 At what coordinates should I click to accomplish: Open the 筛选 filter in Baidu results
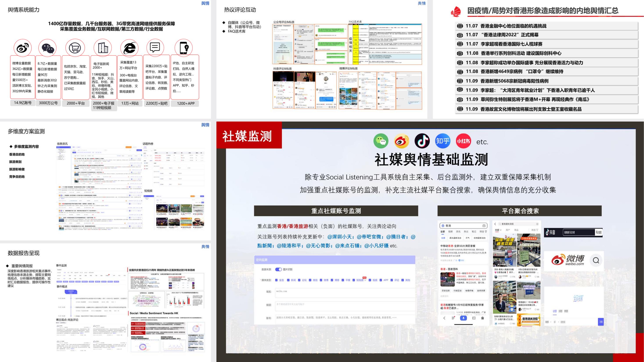point(483,232)
